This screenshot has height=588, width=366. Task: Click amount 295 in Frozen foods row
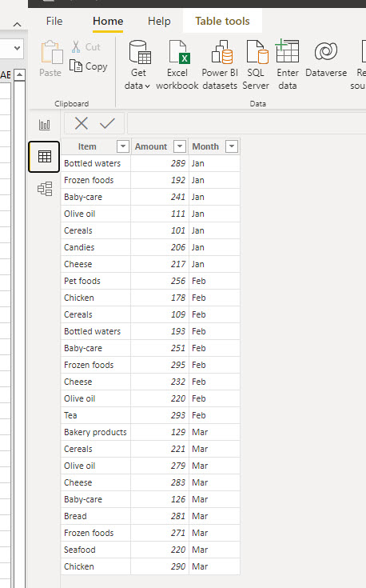(178, 365)
